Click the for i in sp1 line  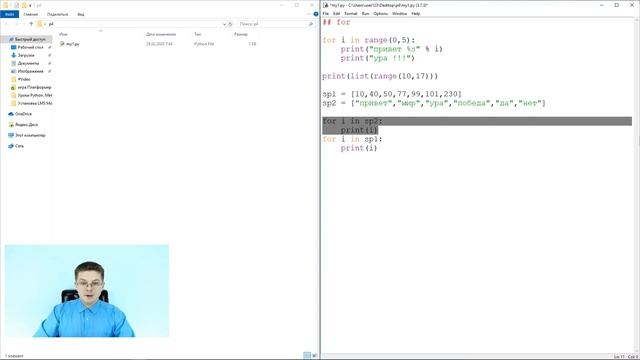tap(352, 139)
